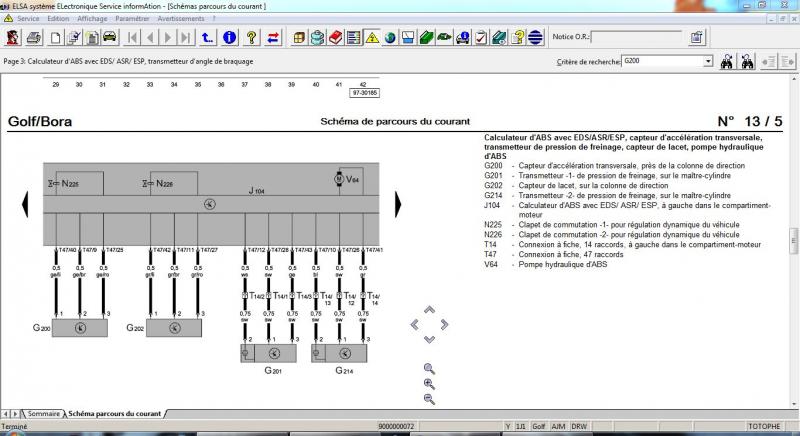
Task: Open the Service menu
Action: click(28, 18)
